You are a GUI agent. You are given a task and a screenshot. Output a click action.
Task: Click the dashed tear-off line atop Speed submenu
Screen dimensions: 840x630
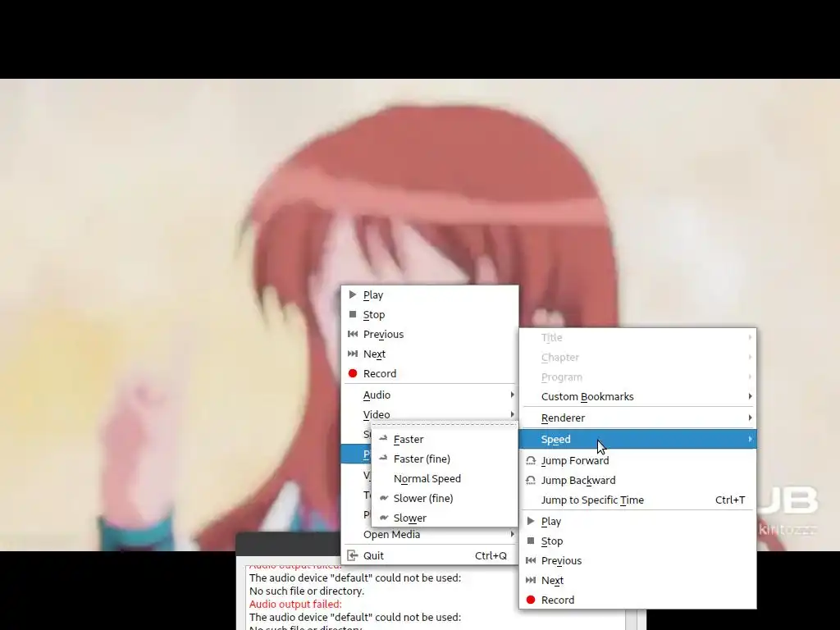(x=445, y=425)
